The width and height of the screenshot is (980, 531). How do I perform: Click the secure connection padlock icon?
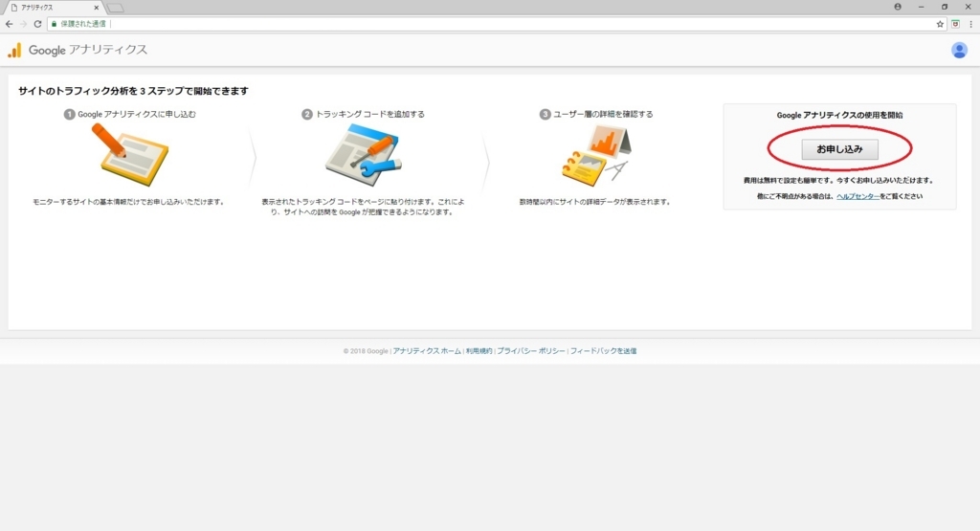(55, 24)
